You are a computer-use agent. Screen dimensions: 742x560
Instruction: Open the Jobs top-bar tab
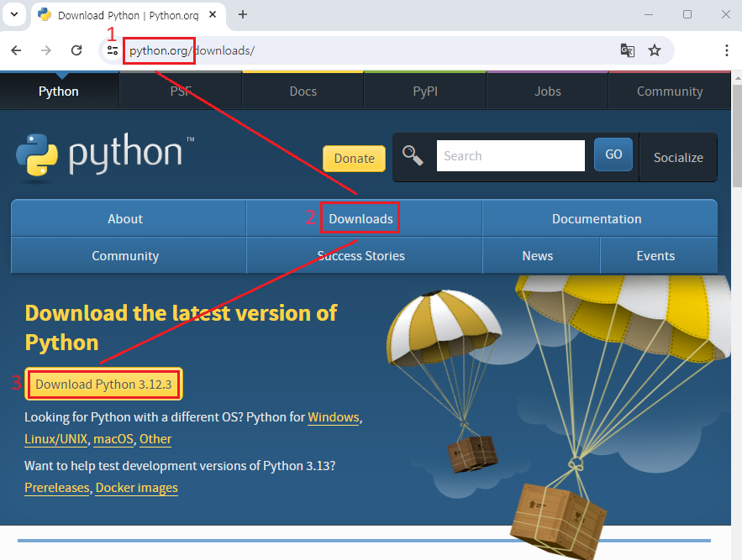coord(548,92)
